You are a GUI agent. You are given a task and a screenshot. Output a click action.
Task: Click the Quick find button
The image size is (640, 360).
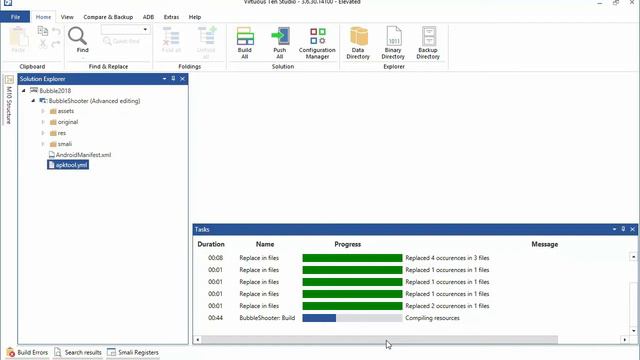pyautogui.click(x=122, y=41)
